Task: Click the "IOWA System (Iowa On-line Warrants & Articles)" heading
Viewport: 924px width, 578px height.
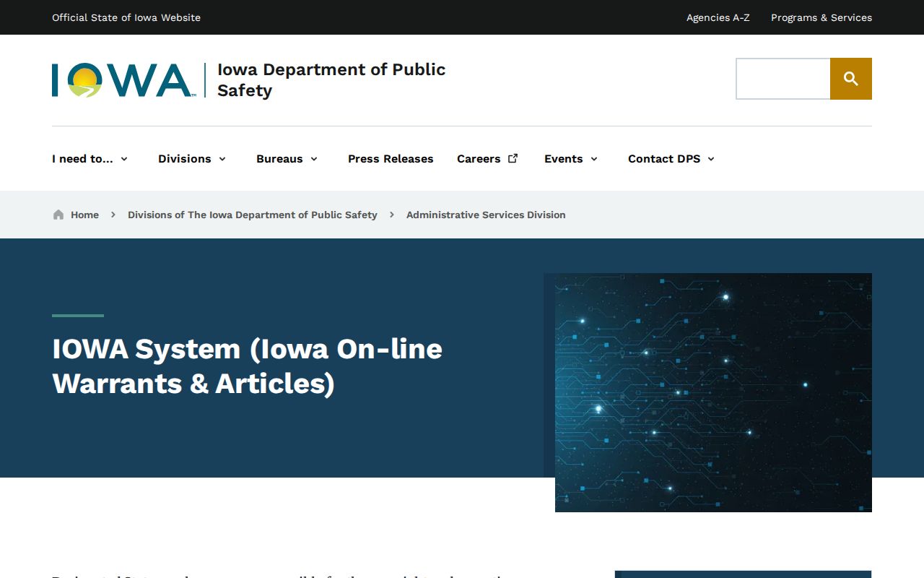Action: click(x=247, y=366)
